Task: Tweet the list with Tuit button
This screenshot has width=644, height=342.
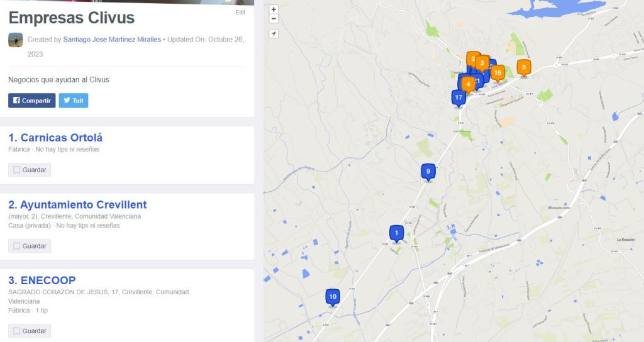Action: (73, 101)
